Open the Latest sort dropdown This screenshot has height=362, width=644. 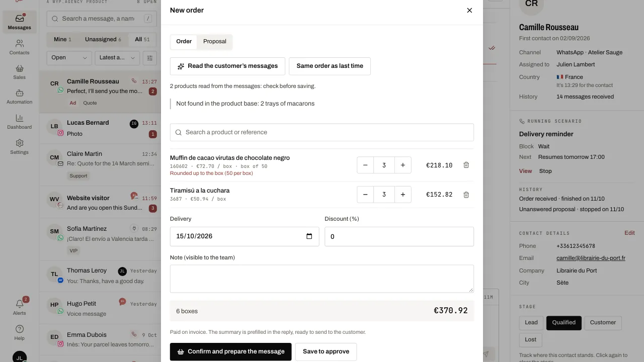[117, 58]
